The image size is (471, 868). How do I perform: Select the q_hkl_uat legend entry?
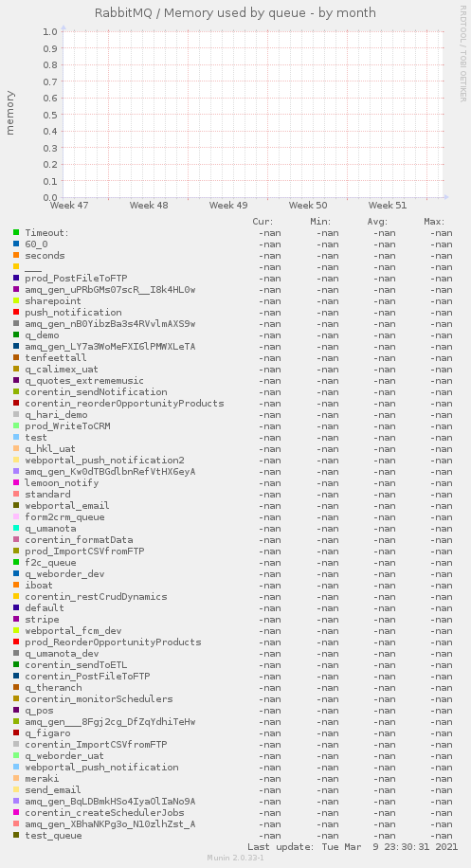50,449
